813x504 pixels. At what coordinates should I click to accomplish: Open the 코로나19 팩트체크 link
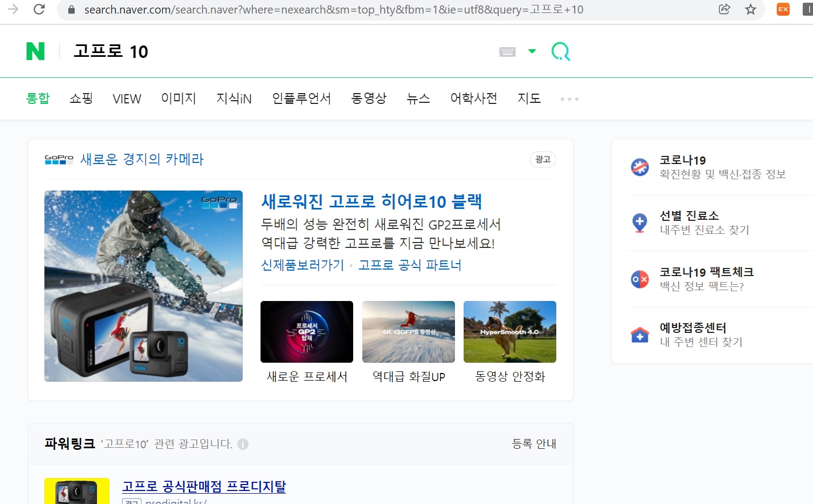(706, 279)
